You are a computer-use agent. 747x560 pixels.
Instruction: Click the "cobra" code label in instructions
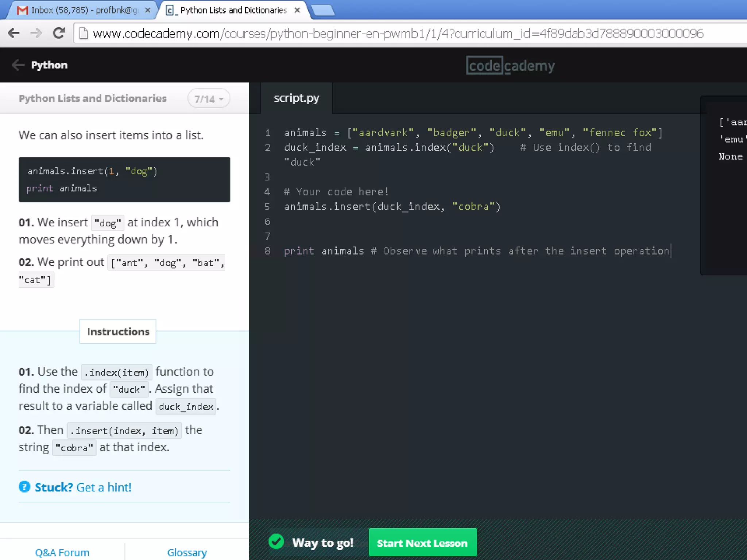coord(74,448)
